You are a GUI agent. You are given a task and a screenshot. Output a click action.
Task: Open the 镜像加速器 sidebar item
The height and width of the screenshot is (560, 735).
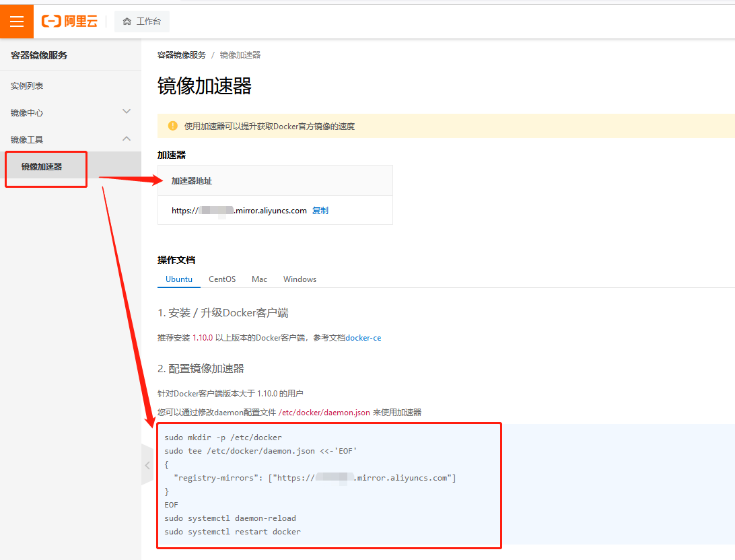point(42,166)
